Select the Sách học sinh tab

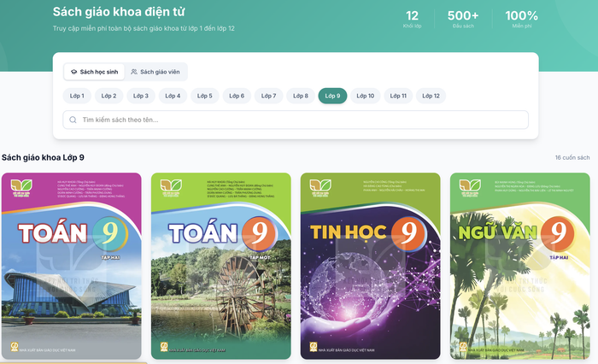tap(94, 72)
